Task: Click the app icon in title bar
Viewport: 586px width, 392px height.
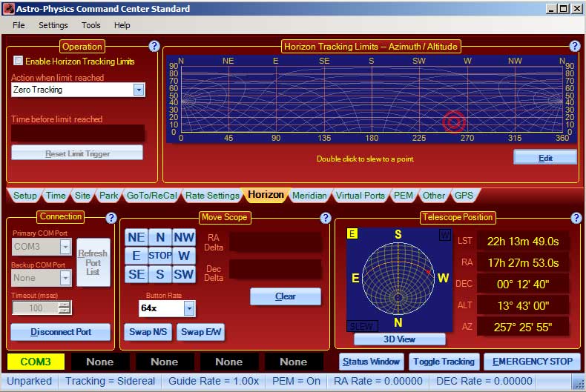Action: pyautogui.click(x=8, y=9)
